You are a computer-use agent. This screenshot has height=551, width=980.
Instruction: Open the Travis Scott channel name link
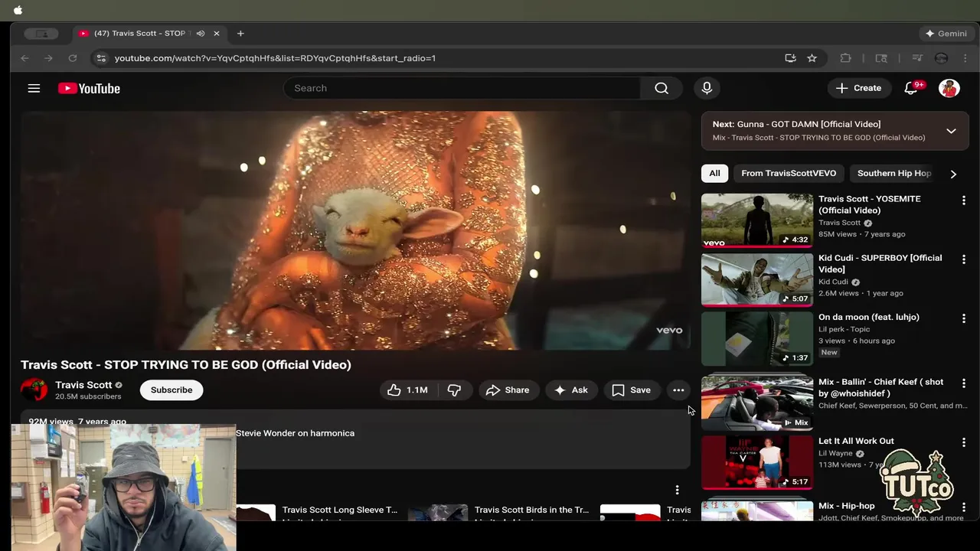point(83,385)
